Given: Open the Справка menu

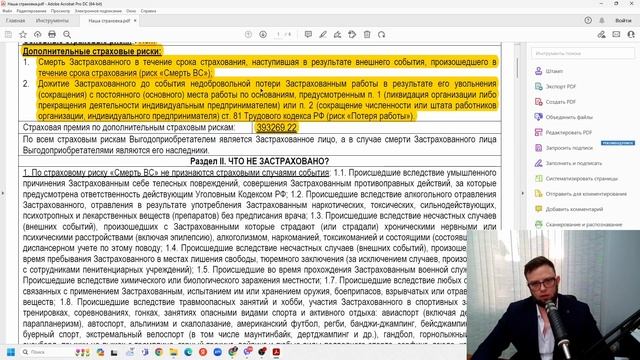Looking at the screenshot, I should click(x=149, y=11).
